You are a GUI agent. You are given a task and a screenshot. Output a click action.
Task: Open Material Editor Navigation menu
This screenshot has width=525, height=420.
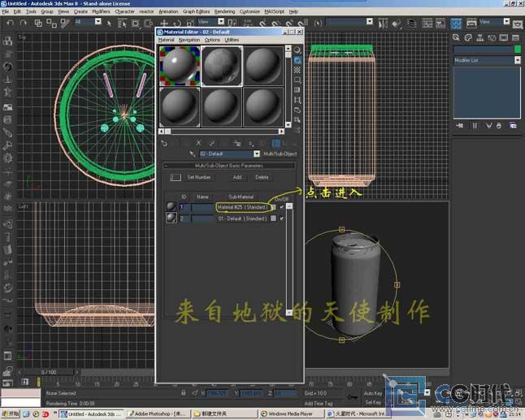tap(189, 40)
